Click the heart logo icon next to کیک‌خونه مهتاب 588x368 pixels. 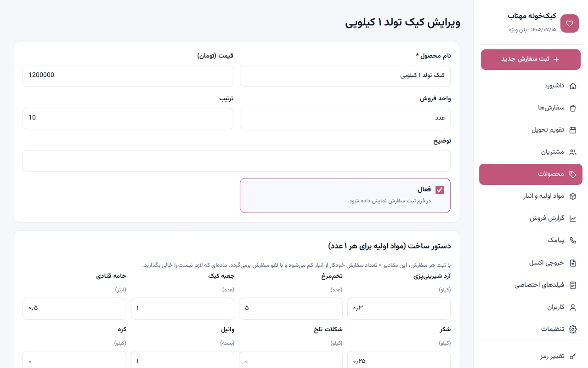coord(570,23)
